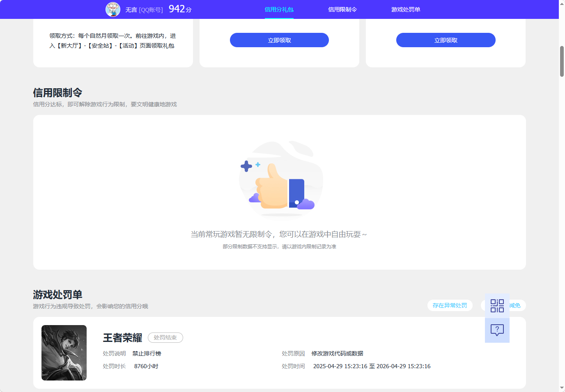The image size is (565, 392).
Task: Switch to 信用限制令 tab
Action: 342,9
